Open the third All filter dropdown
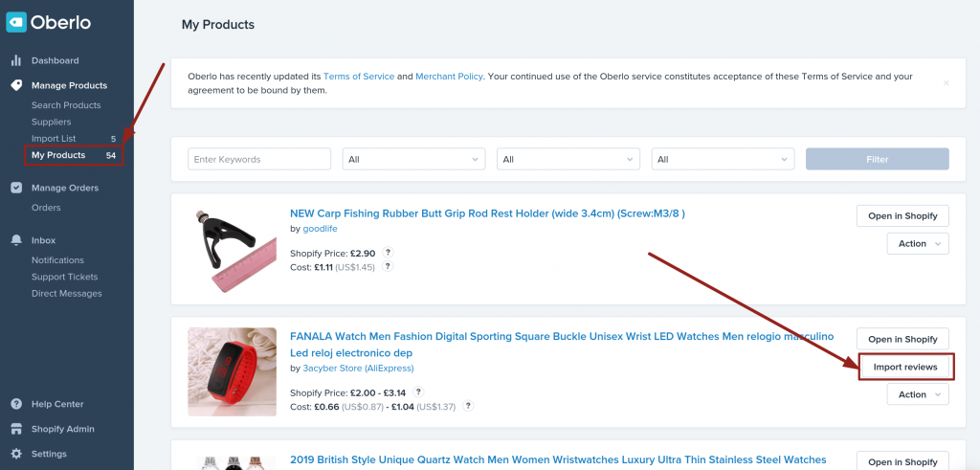 (724, 159)
